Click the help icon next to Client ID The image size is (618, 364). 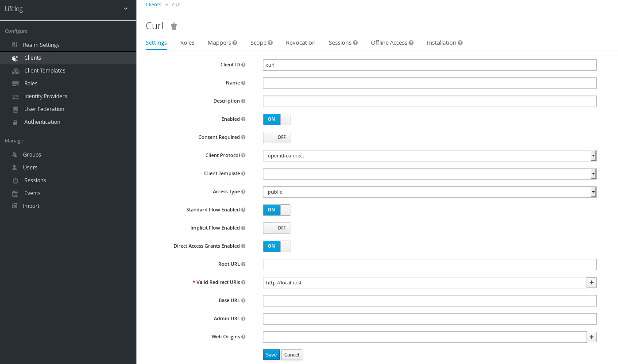click(243, 65)
